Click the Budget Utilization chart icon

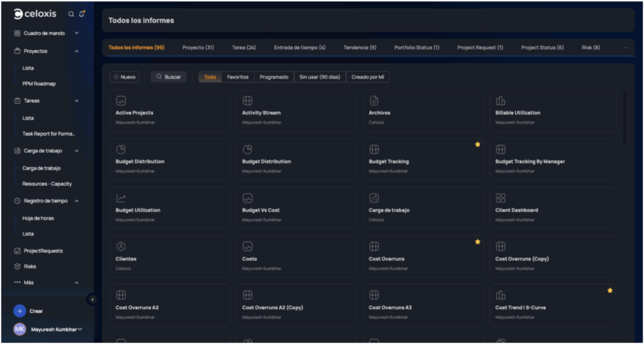(121, 198)
